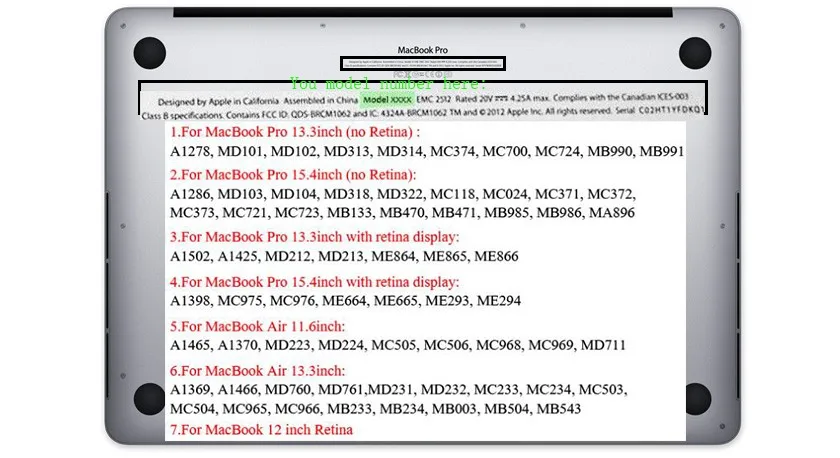This screenshot has width=840, height=458.
Task: Click model number MD711
Action: [603, 345]
